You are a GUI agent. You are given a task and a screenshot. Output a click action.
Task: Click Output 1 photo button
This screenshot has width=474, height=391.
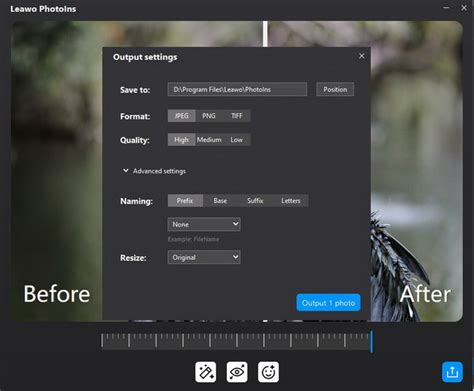(x=328, y=303)
